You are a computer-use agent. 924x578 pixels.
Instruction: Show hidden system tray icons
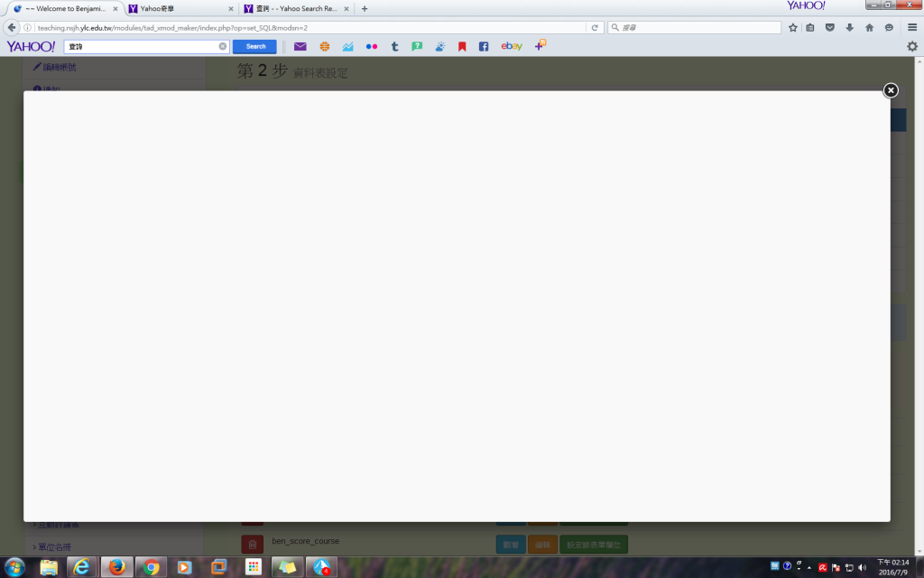809,568
